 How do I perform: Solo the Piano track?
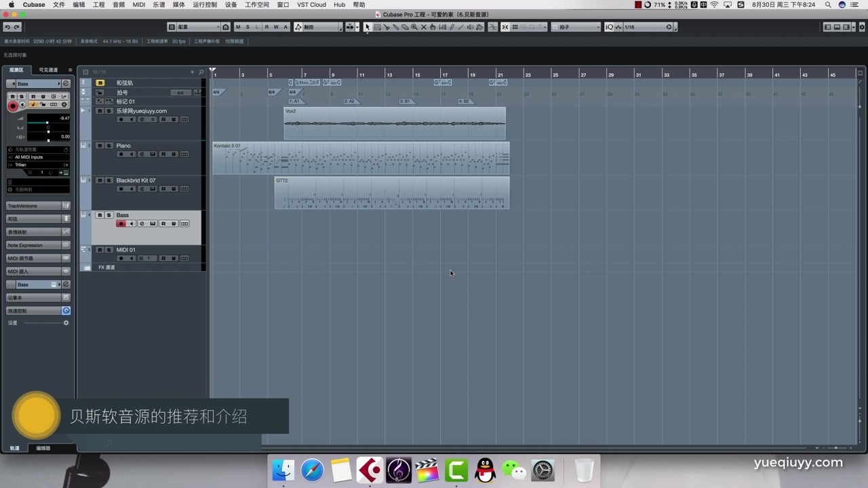pyautogui.click(x=108, y=146)
